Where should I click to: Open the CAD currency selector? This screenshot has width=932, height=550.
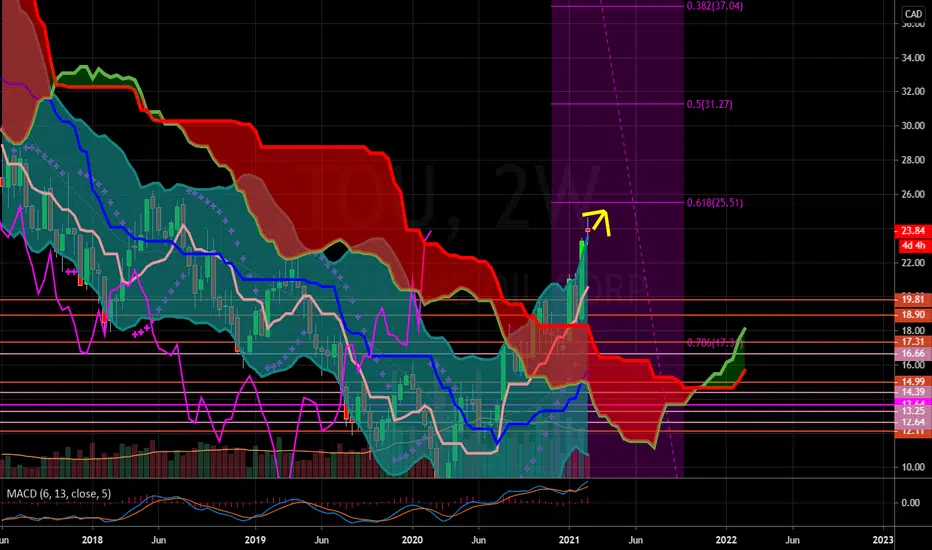click(x=913, y=14)
